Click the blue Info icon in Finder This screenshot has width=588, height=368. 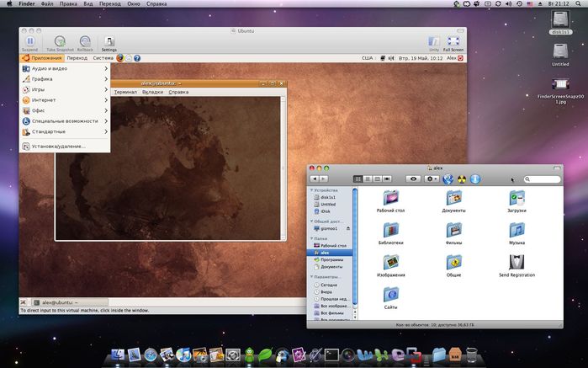[x=475, y=179]
